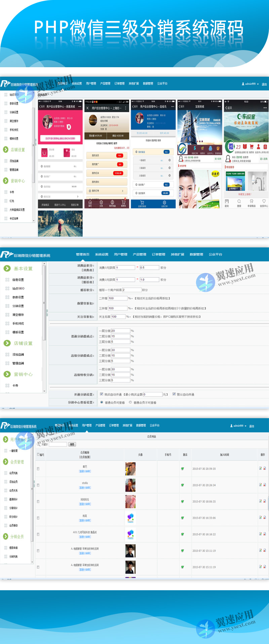Click the delete icon in the 20:26:34 member row
The image size is (269, 644).
point(264,485)
